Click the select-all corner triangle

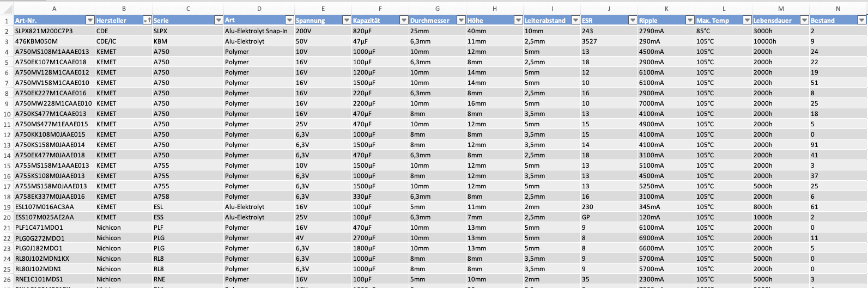point(7,9)
